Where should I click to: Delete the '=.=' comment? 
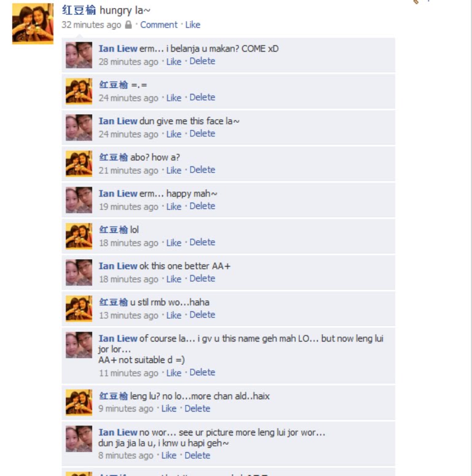[202, 98]
